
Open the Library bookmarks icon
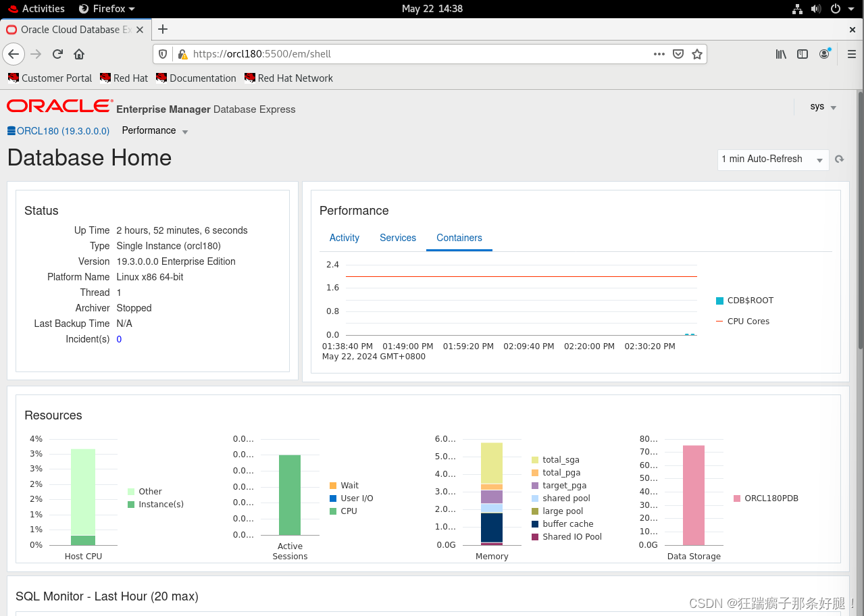[x=781, y=54]
